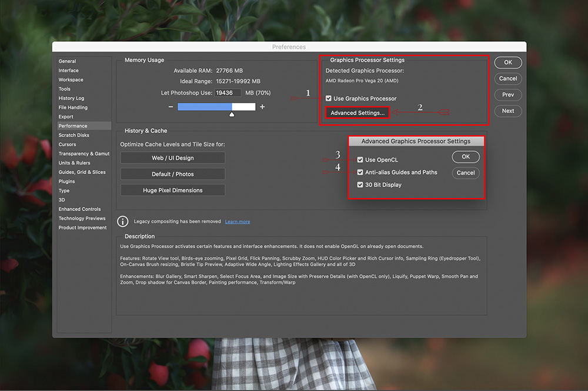Go to the Next preferences page
This screenshot has height=391, width=588.
pos(508,111)
